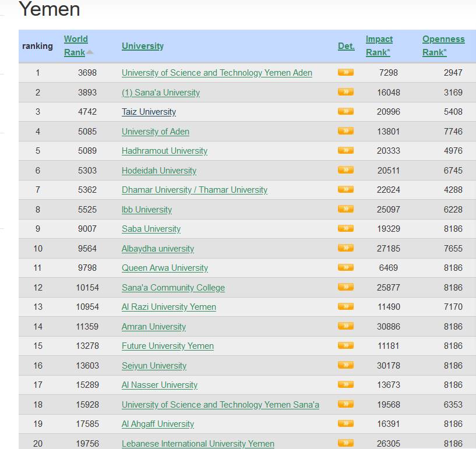This screenshot has width=476, height=449.
Task: Follow the Ibb University link
Action: click(x=147, y=210)
